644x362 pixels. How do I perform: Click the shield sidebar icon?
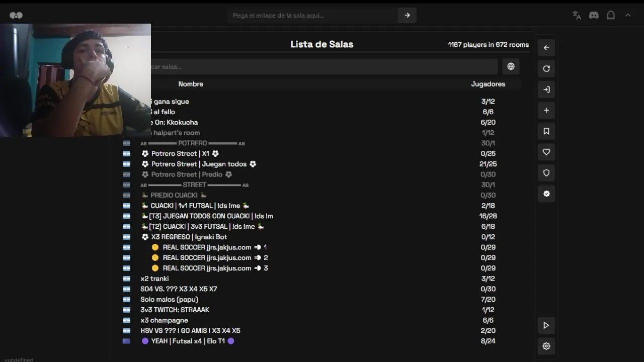(x=546, y=173)
